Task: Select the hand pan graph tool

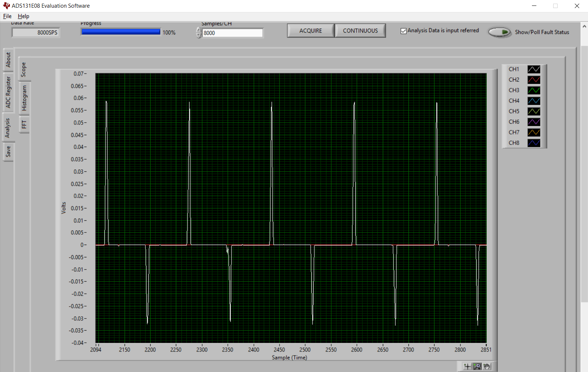Action: (x=487, y=366)
